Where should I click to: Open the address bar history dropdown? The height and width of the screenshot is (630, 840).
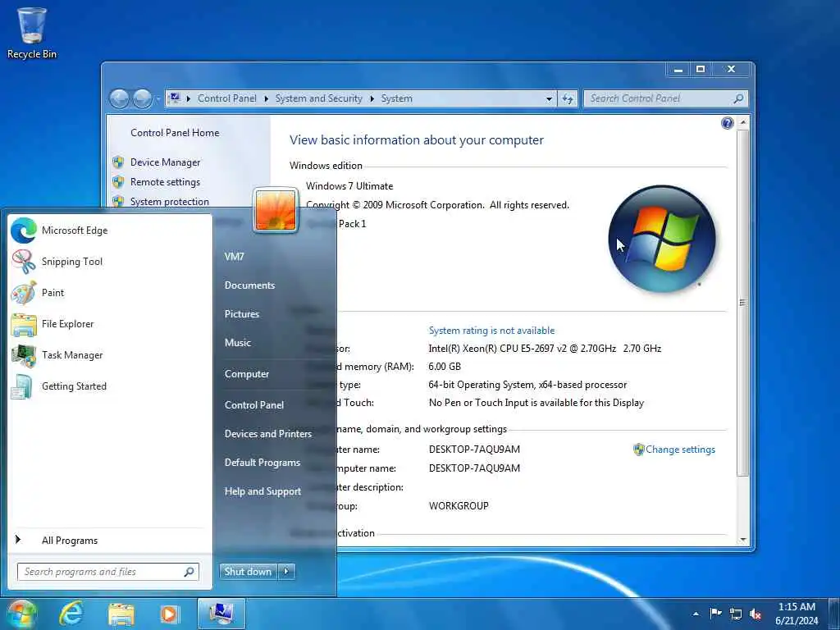click(549, 99)
